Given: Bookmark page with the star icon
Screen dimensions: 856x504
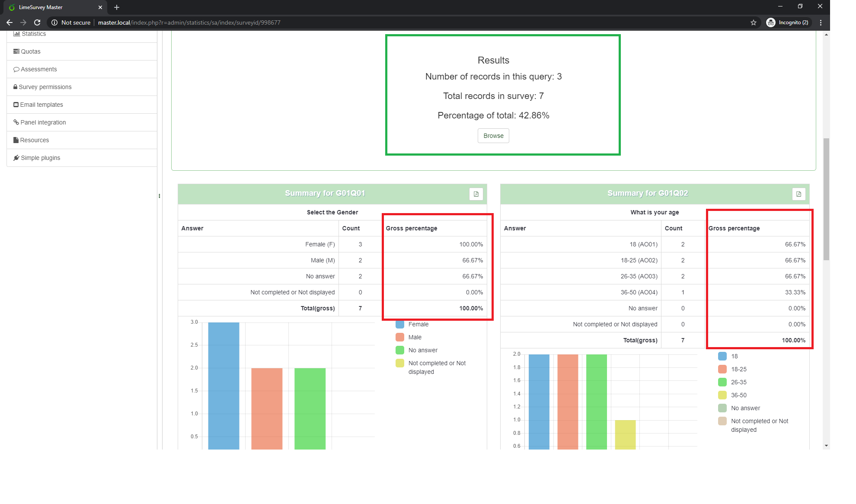Looking at the screenshot, I should click(x=754, y=22).
